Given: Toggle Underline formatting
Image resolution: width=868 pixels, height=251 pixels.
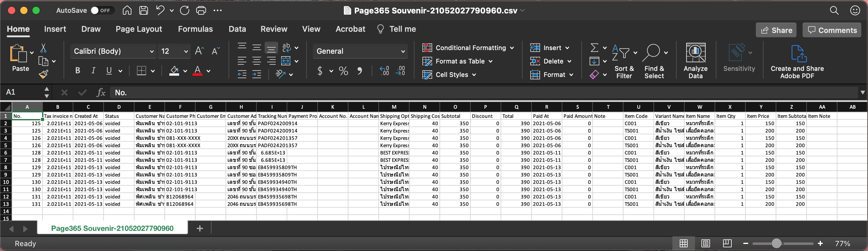Looking at the screenshot, I should coord(109,70).
